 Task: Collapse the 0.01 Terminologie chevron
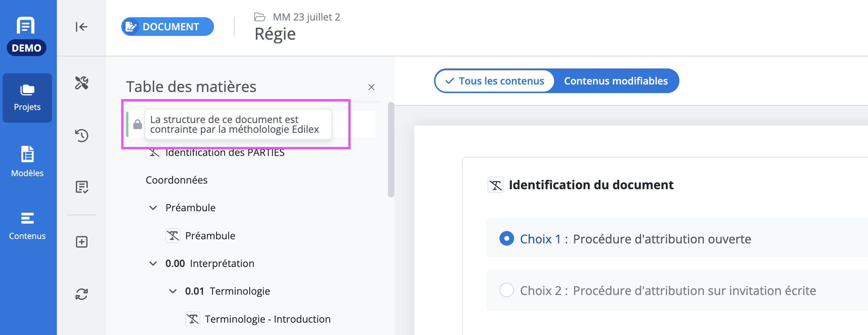coord(173,291)
